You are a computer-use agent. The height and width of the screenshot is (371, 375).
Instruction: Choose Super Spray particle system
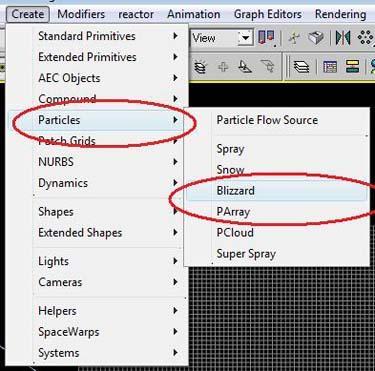click(277, 254)
